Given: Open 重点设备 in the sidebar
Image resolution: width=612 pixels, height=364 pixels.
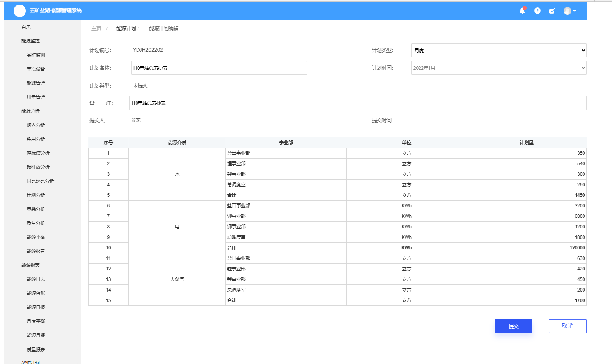Looking at the screenshot, I should (x=36, y=69).
